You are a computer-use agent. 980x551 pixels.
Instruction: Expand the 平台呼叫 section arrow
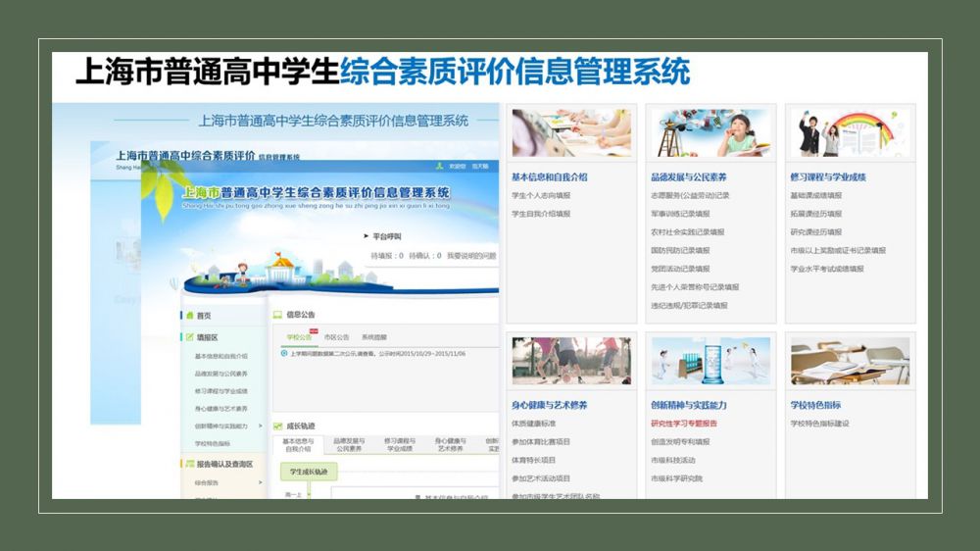tap(366, 236)
